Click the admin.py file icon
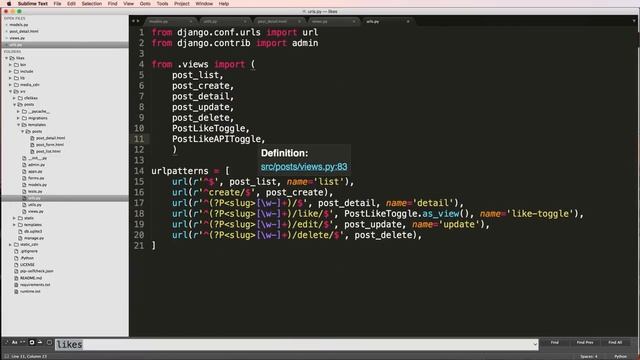 [x=24, y=164]
